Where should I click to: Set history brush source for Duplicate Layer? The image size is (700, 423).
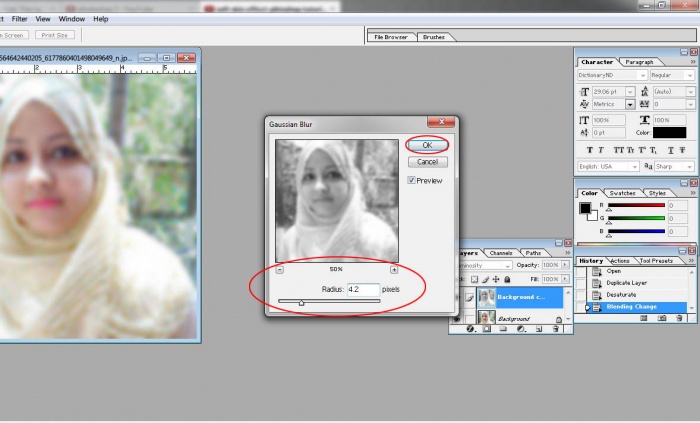click(x=580, y=283)
